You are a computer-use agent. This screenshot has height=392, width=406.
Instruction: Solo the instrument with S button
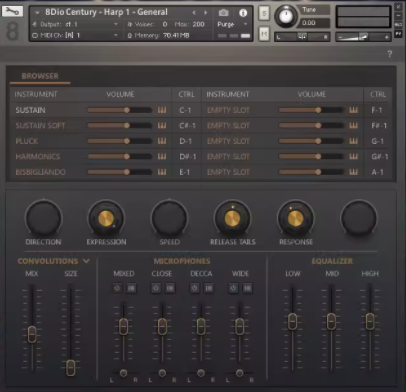click(x=264, y=14)
